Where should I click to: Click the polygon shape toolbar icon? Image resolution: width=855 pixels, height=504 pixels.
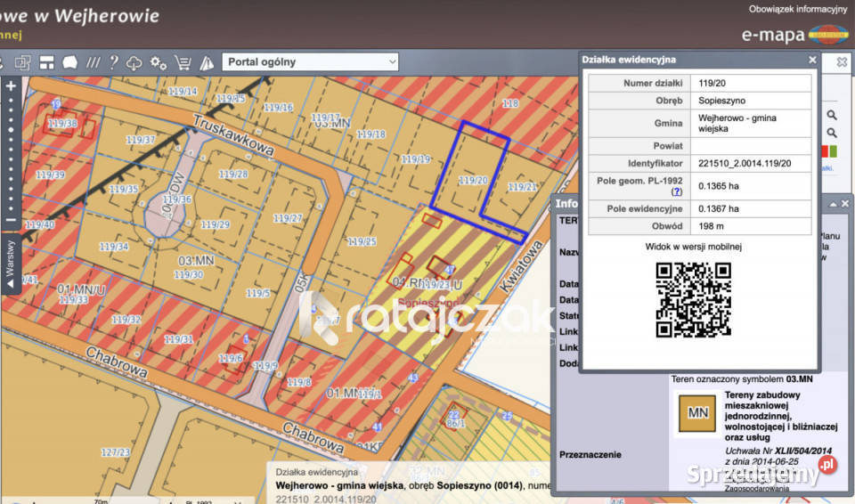pos(69,62)
